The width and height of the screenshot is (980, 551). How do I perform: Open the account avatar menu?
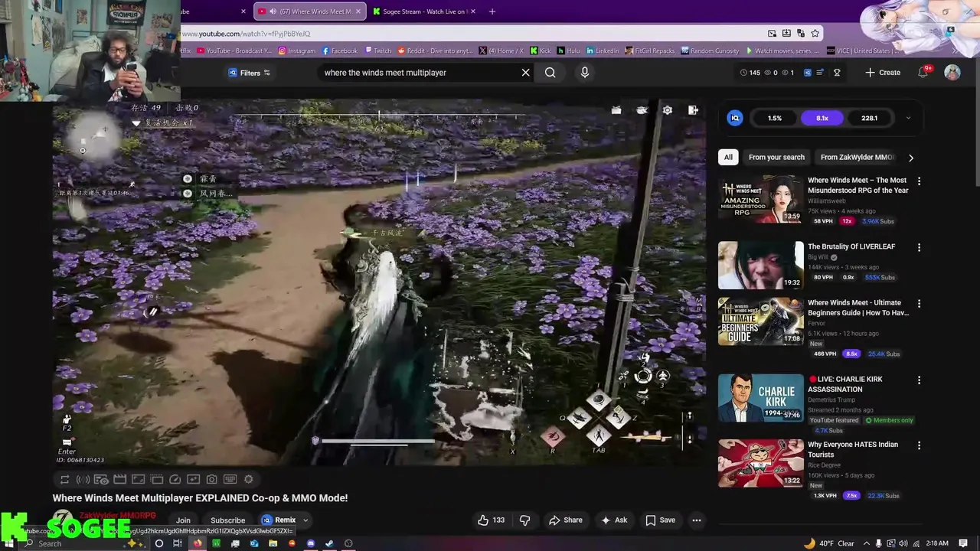pyautogui.click(x=952, y=72)
